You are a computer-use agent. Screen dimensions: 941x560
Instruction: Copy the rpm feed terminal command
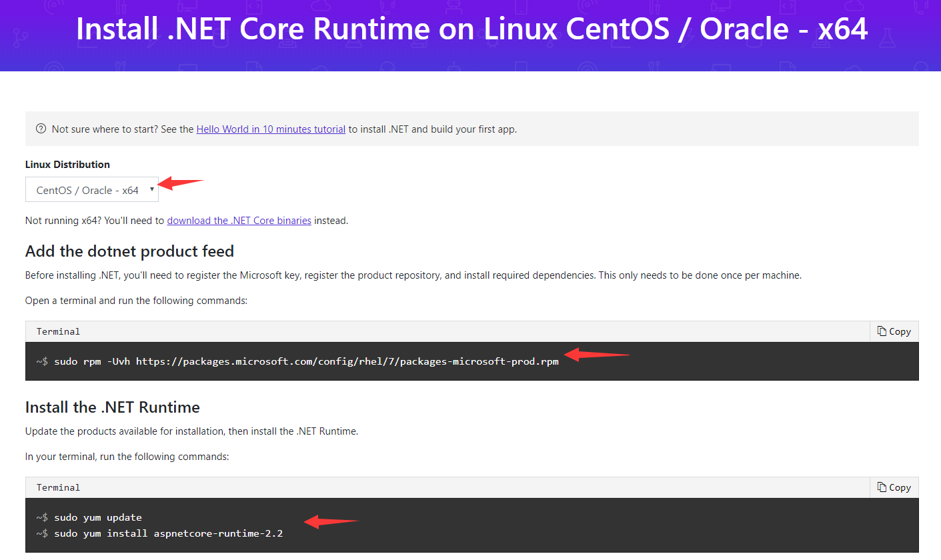click(x=894, y=331)
